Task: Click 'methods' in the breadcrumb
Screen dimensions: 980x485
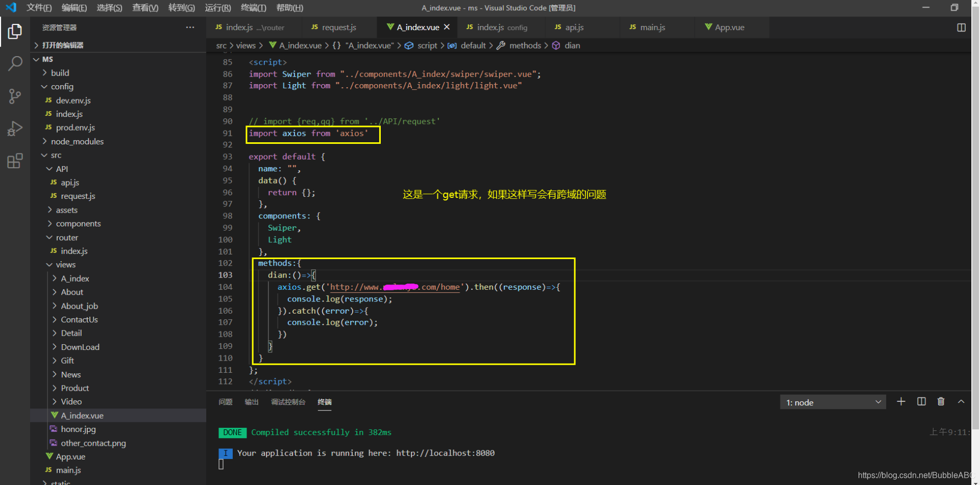Action: pyautogui.click(x=525, y=45)
